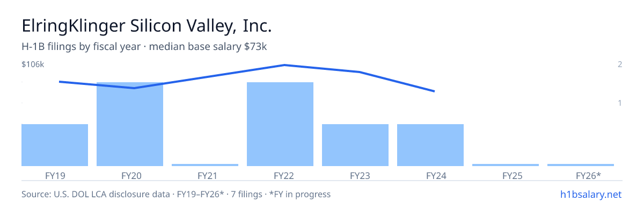The image size is (644, 215).
Task: Click the FY22 axis label
Action: click(x=282, y=175)
